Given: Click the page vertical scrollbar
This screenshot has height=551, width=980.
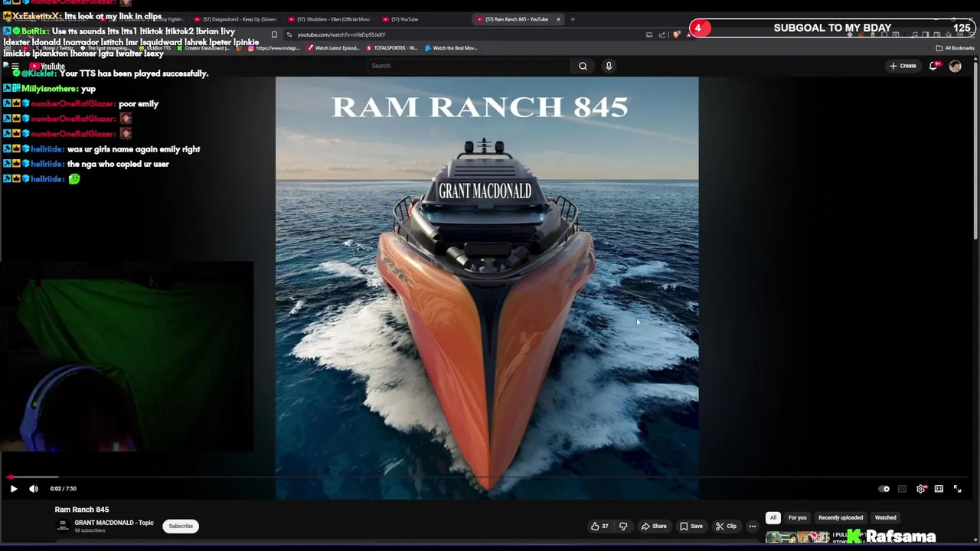Looking at the screenshot, I should point(976,149).
